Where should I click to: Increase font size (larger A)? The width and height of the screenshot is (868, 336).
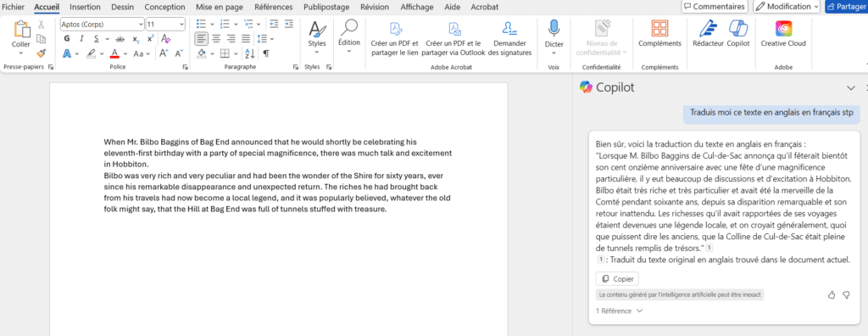coord(164,53)
